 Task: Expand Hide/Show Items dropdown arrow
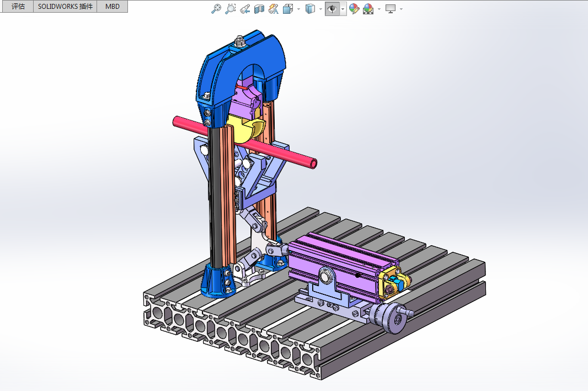point(343,9)
